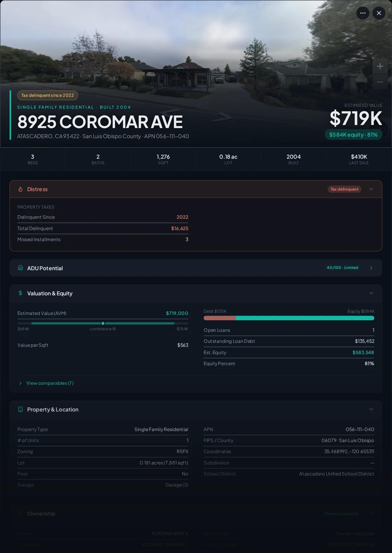Click the Estimated Value (AVM) $719,000

(x=177, y=313)
